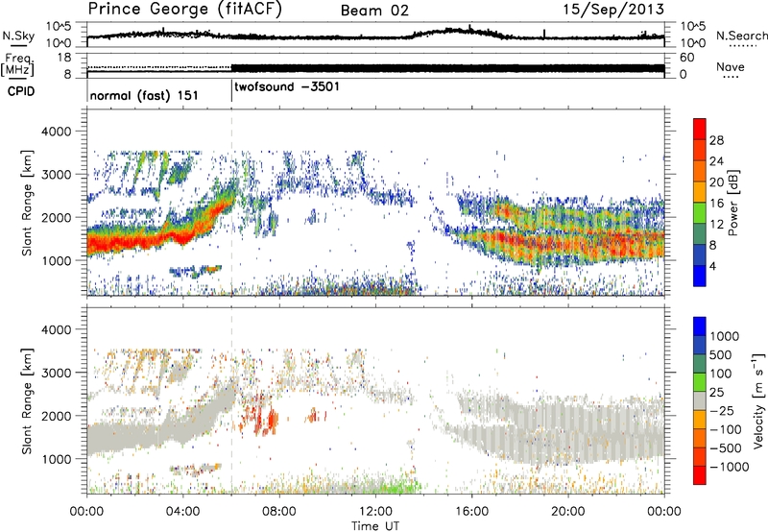Click the '04:00' time axis tick label
This screenshot has width=768, height=532.
tap(183, 512)
